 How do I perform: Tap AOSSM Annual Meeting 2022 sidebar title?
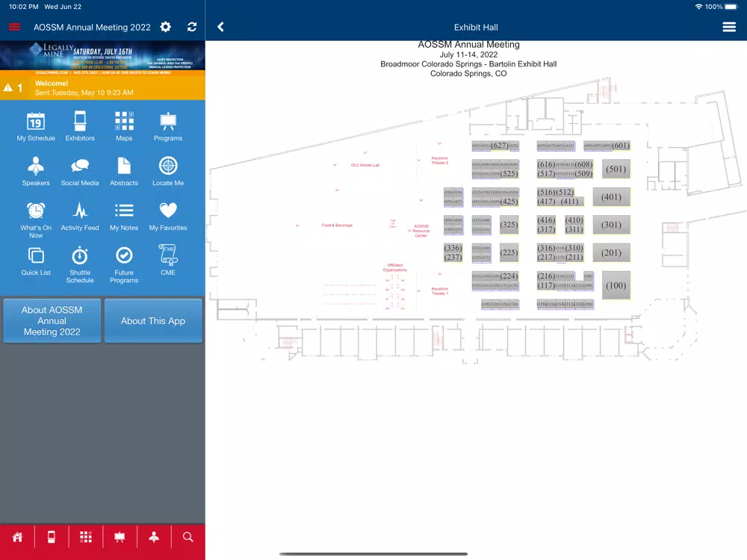pyautogui.click(x=92, y=27)
